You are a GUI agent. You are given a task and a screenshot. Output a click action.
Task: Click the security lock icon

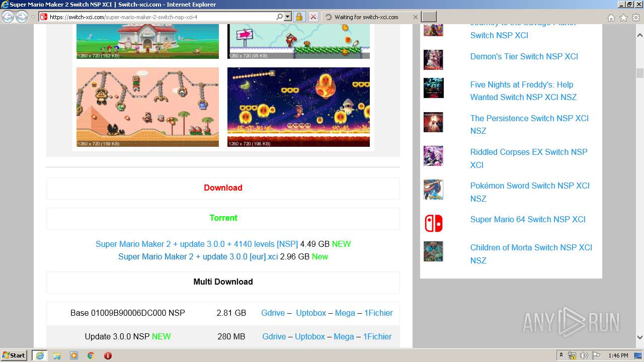pyautogui.click(x=299, y=17)
